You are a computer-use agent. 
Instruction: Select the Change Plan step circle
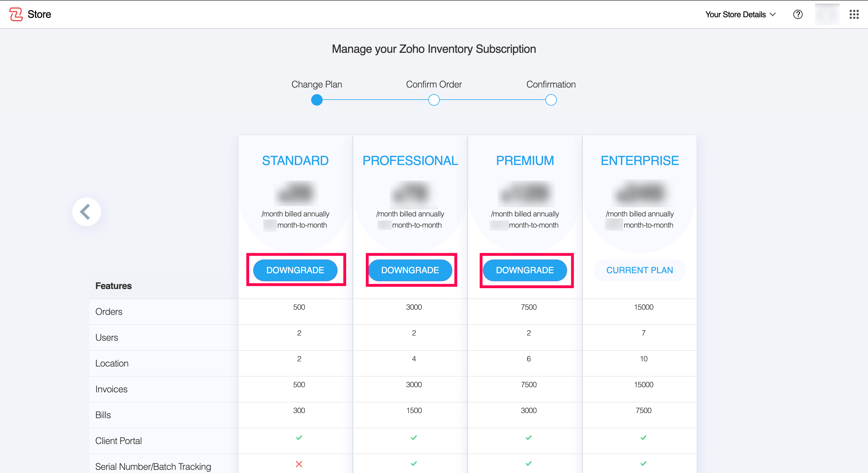pyautogui.click(x=316, y=100)
